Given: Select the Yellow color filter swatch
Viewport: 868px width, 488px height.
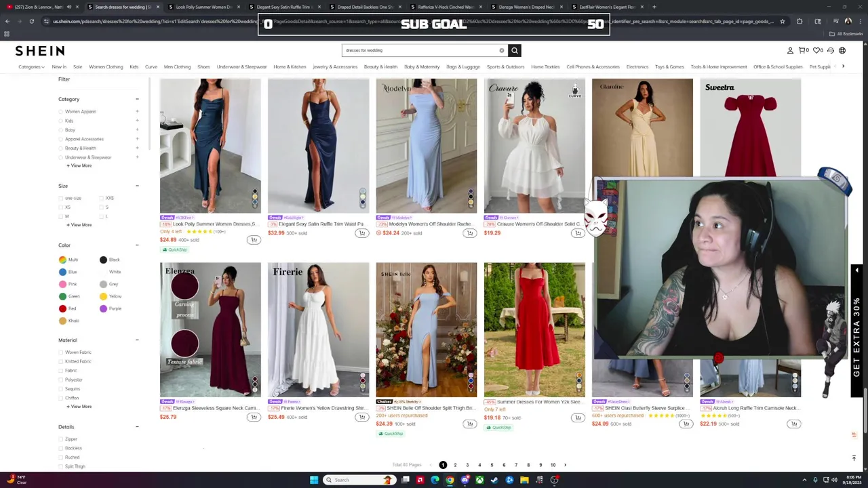Looking at the screenshot, I should tap(103, 296).
